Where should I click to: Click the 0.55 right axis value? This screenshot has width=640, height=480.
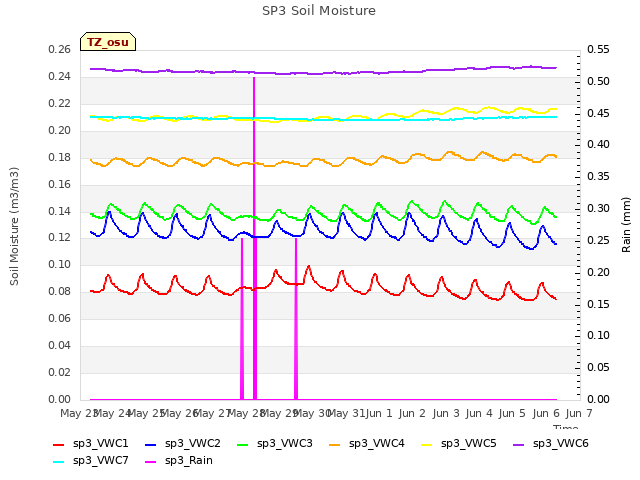pos(598,49)
